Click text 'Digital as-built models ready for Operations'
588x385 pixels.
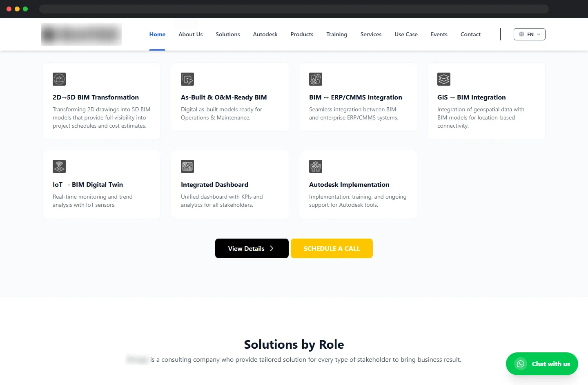[x=221, y=113]
